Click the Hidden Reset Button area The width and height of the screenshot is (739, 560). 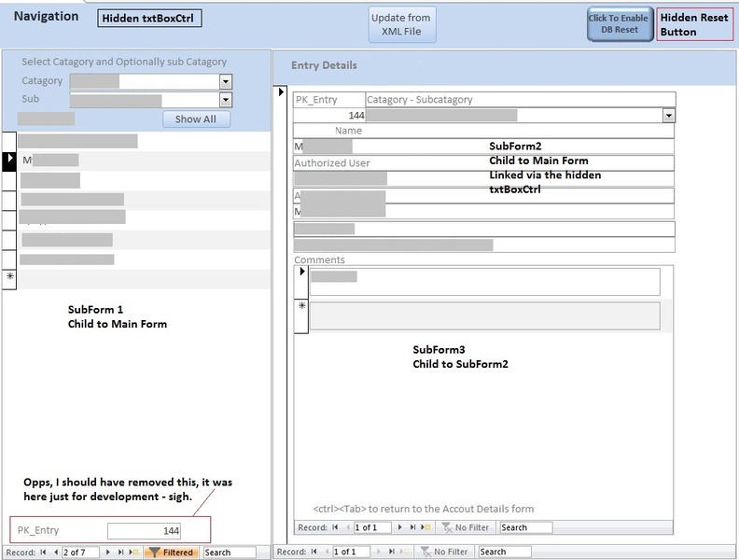pos(694,24)
